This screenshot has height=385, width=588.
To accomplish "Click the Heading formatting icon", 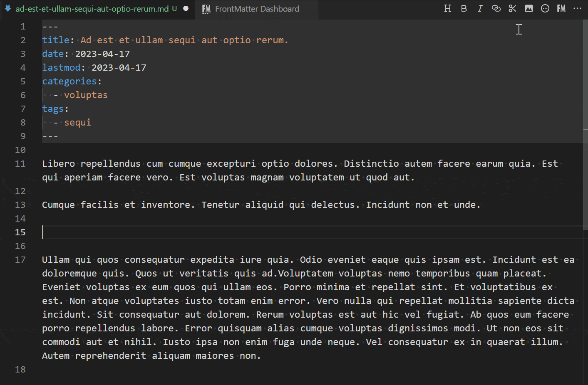I will tap(448, 9).
